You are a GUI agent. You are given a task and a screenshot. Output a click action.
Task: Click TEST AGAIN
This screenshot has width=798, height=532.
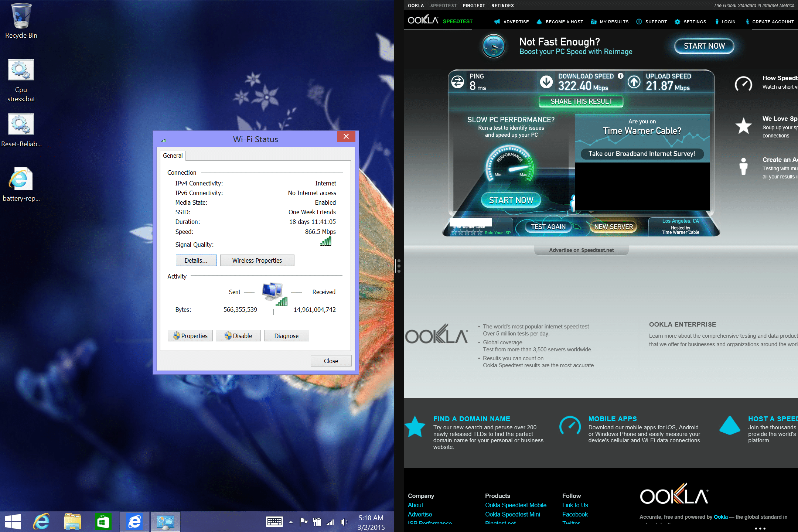click(x=548, y=227)
